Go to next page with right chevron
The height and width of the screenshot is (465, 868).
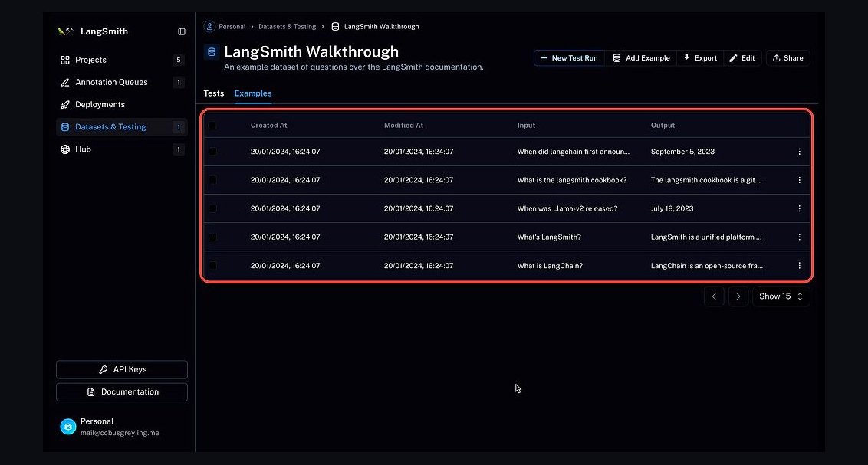click(x=738, y=296)
